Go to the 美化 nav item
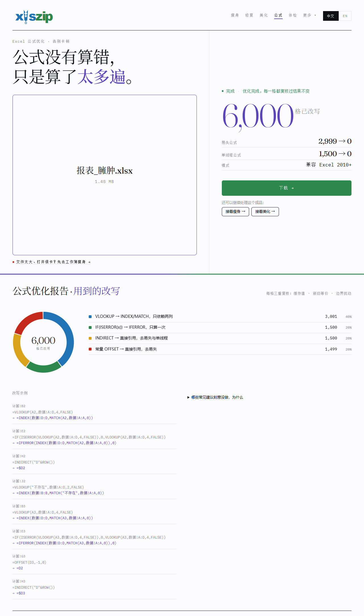Screen dimensions: 364x616 (x=264, y=15)
